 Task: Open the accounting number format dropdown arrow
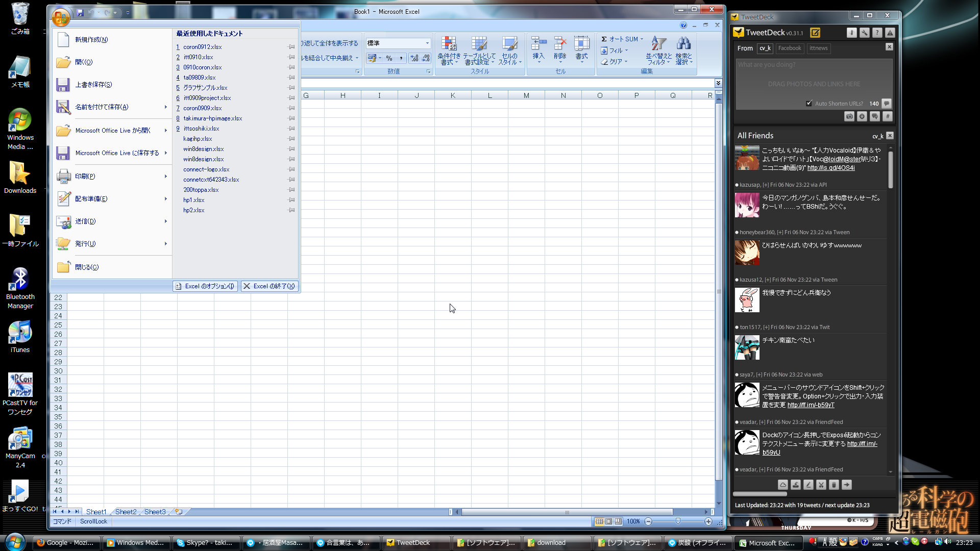coord(380,58)
